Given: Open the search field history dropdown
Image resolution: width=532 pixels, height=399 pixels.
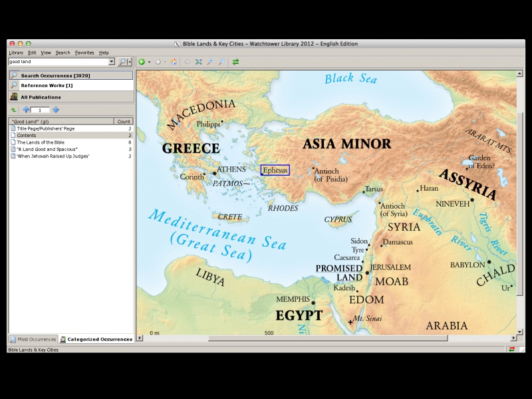Looking at the screenshot, I should (x=111, y=62).
